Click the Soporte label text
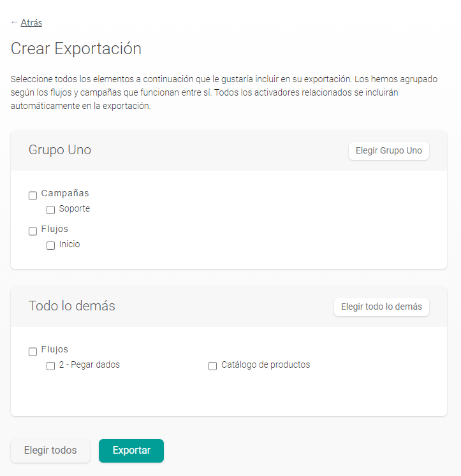This screenshot has height=476, width=461. [x=75, y=209]
